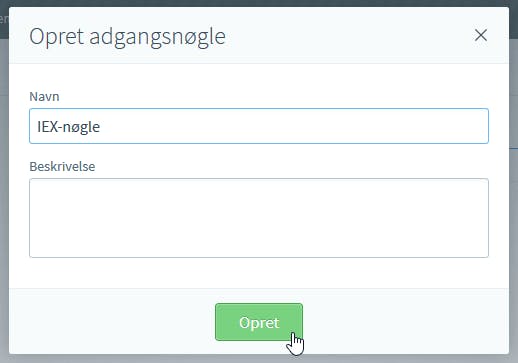Click the white space under Beskrivelse box
Image resolution: width=518 pixels, height=363 pixels.
point(259,273)
